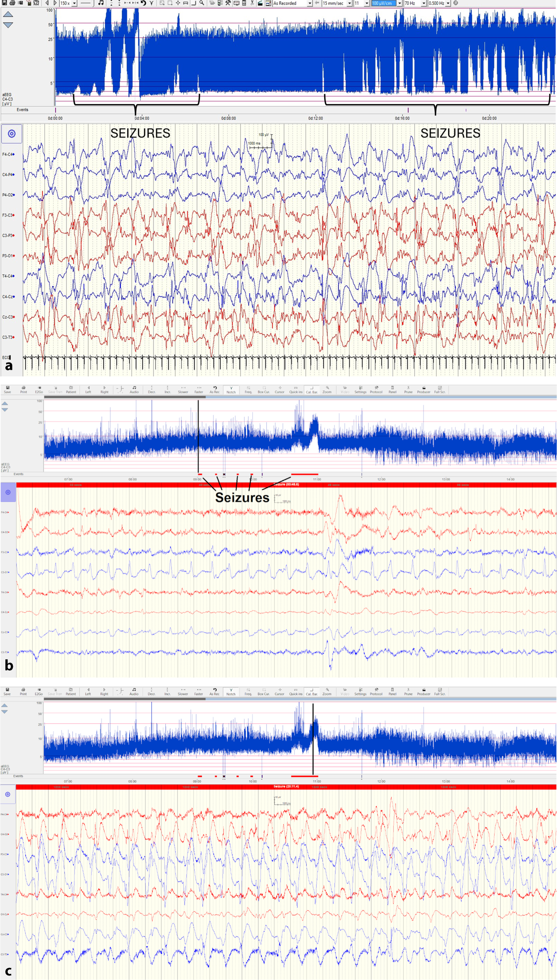Click the Events row label in panel a
Image resolution: width=557 pixels, height=980 pixels.
[x=22, y=110]
